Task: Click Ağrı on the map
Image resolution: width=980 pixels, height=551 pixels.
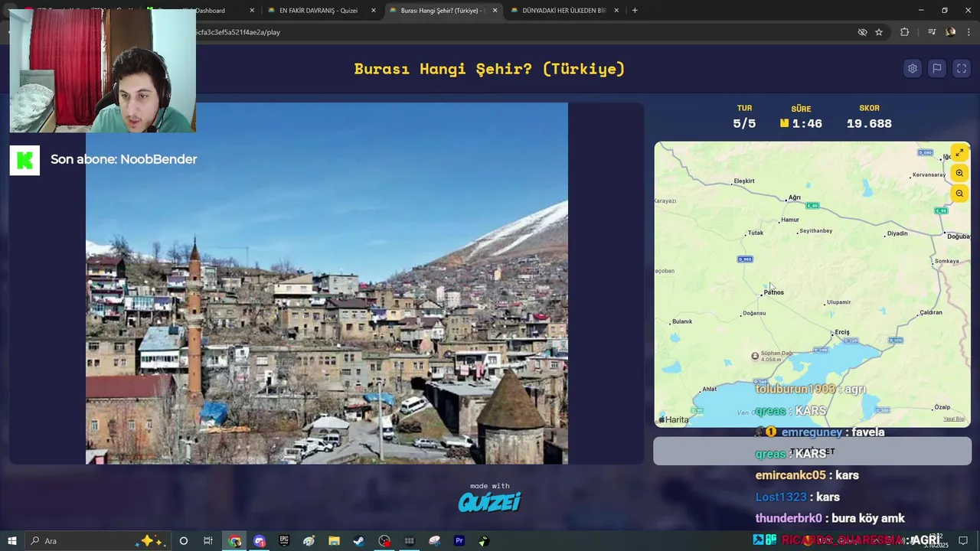Action: pos(794,197)
